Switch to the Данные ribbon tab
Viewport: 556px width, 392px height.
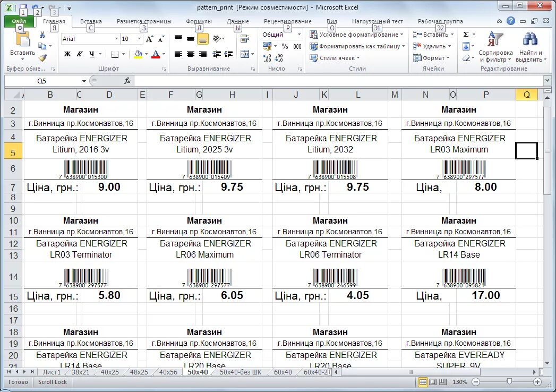237,21
